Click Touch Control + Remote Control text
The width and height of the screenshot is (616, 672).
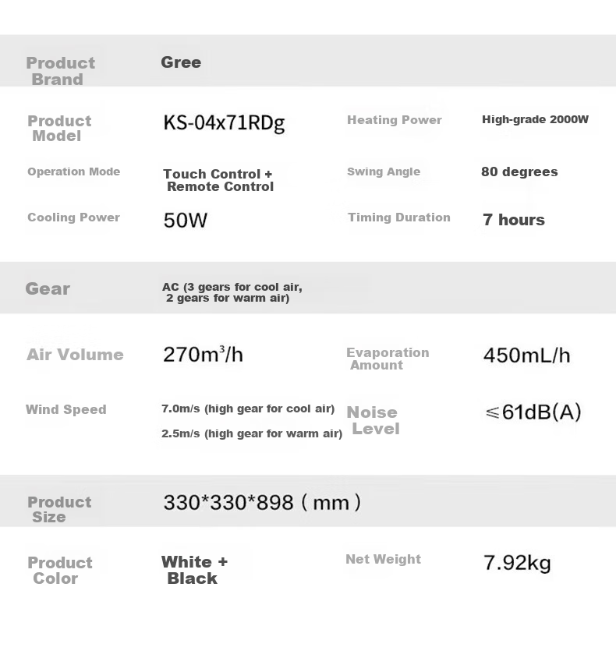tap(218, 180)
